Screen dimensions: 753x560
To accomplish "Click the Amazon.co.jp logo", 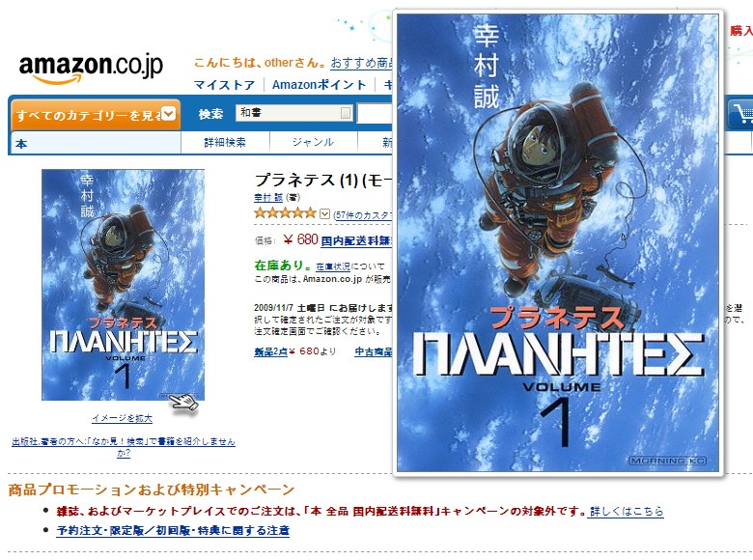I will pos(92,69).
